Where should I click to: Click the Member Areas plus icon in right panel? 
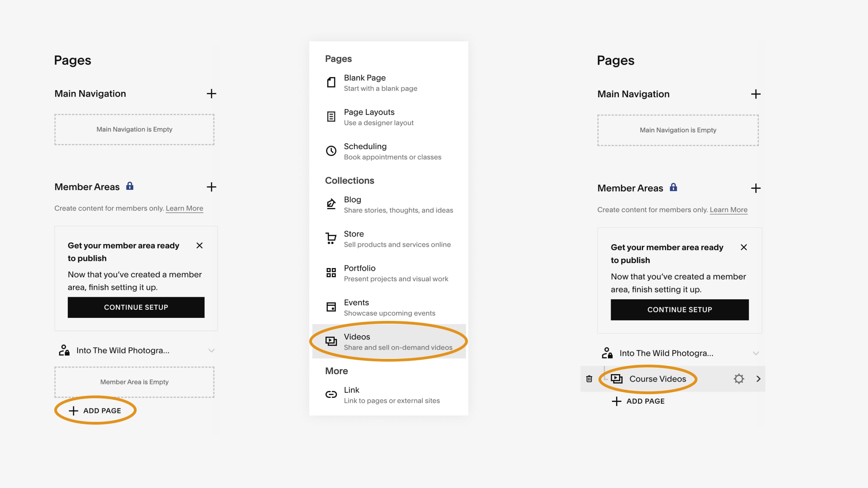click(755, 188)
